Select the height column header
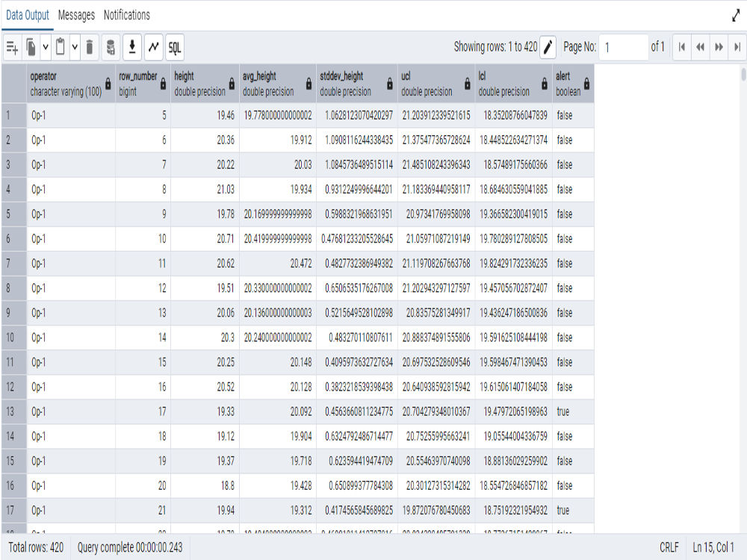 pyautogui.click(x=205, y=84)
